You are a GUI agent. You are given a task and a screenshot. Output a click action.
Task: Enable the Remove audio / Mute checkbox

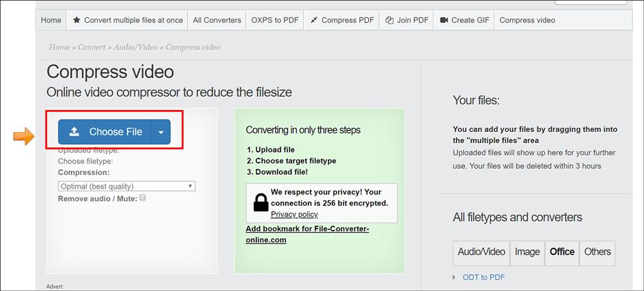tap(143, 198)
